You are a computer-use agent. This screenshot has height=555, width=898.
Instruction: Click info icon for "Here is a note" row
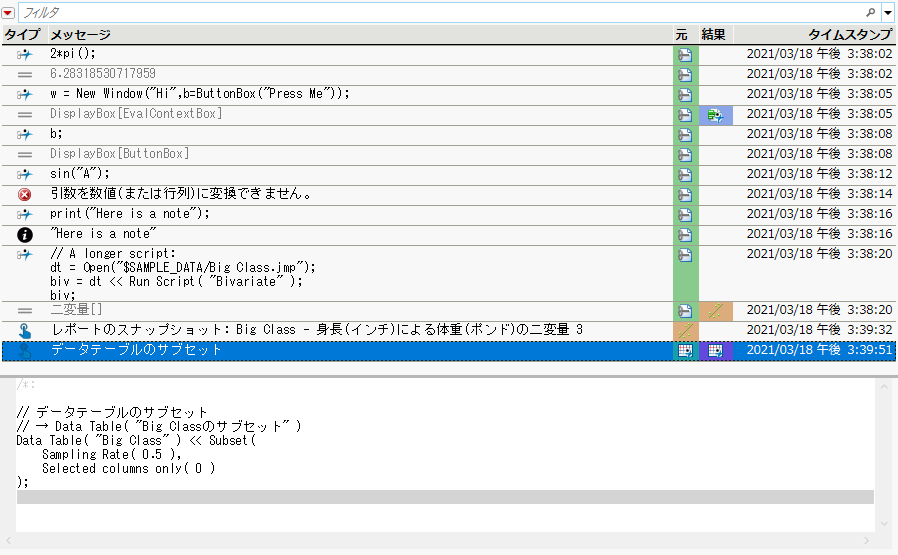[x=25, y=235]
